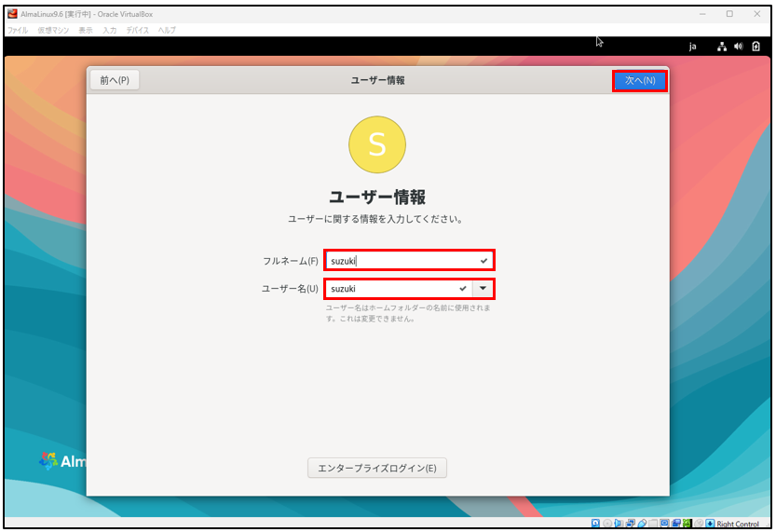Open the デバイス menu
Screen dimensions: 776x532
pos(137,31)
